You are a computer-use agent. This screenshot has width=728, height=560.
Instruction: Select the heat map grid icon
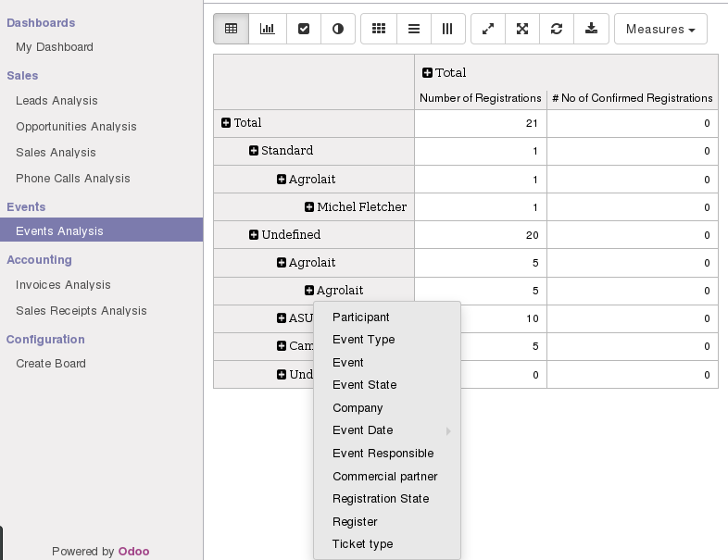(x=378, y=29)
